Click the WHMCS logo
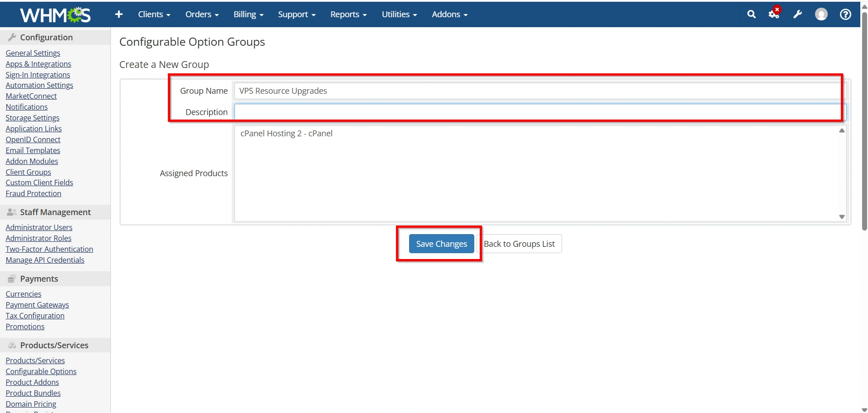Image resolution: width=868 pixels, height=413 pixels. click(x=55, y=15)
